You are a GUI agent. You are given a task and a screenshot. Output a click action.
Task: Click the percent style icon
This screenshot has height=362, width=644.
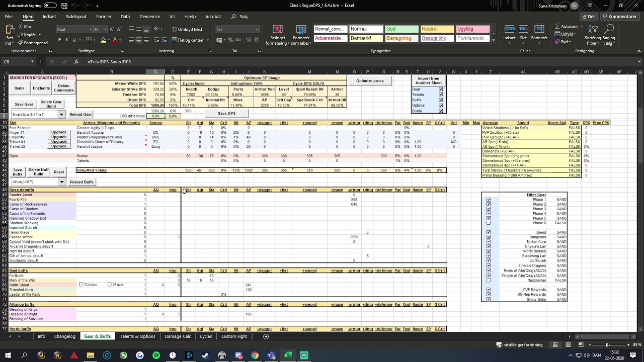click(x=230, y=40)
